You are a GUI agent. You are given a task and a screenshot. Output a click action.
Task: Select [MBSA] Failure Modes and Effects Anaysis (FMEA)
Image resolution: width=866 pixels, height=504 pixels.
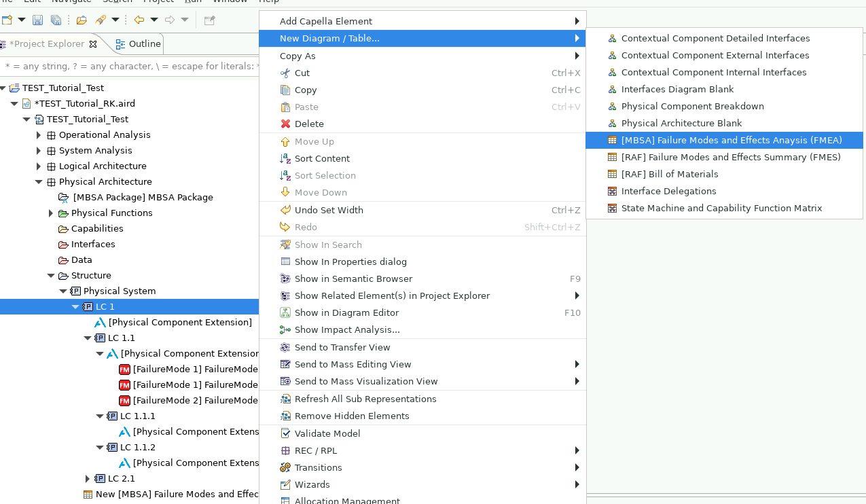[x=724, y=141]
